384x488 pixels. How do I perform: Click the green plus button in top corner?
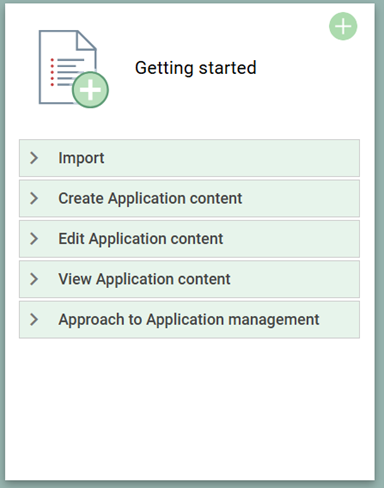[343, 26]
